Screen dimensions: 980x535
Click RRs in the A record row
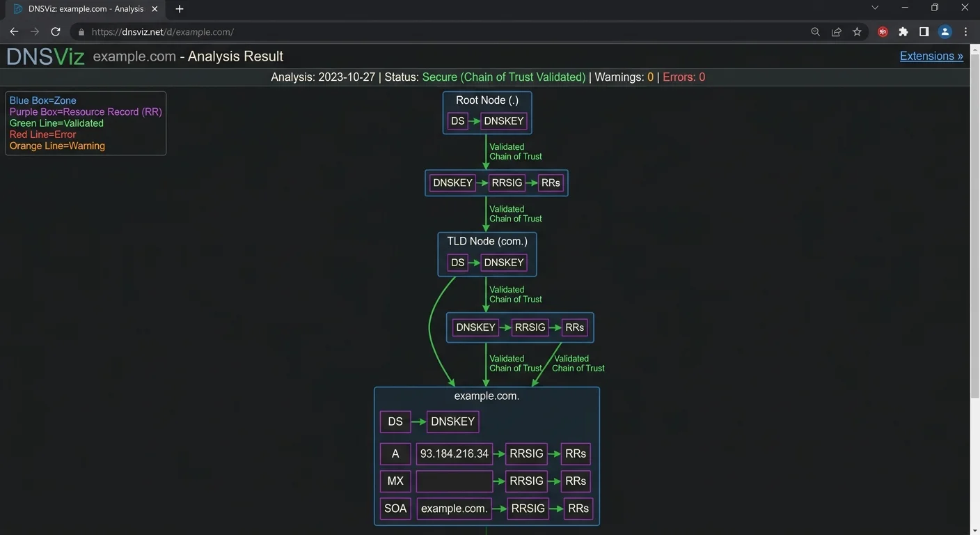[x=576, y=453]
